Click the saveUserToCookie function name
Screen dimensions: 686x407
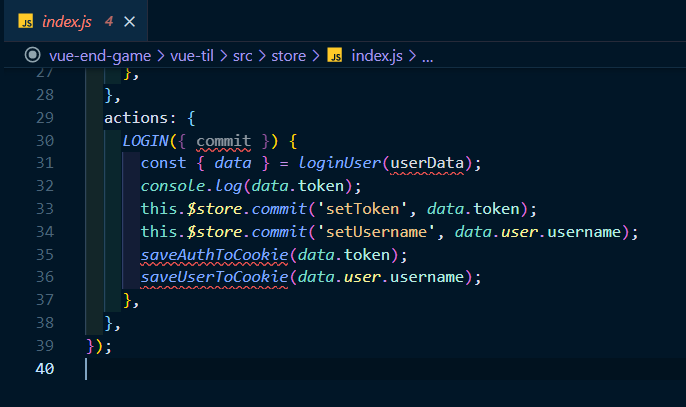(214, 277)
